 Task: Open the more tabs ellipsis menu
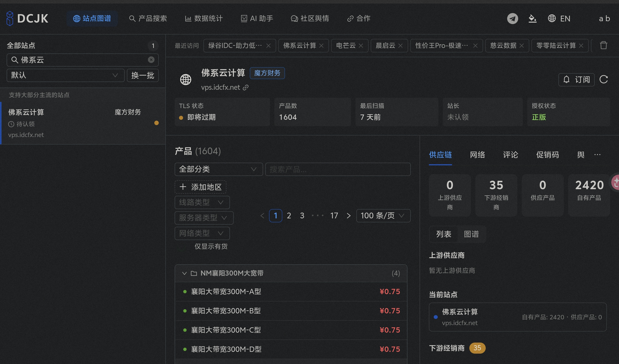point(597,155)
